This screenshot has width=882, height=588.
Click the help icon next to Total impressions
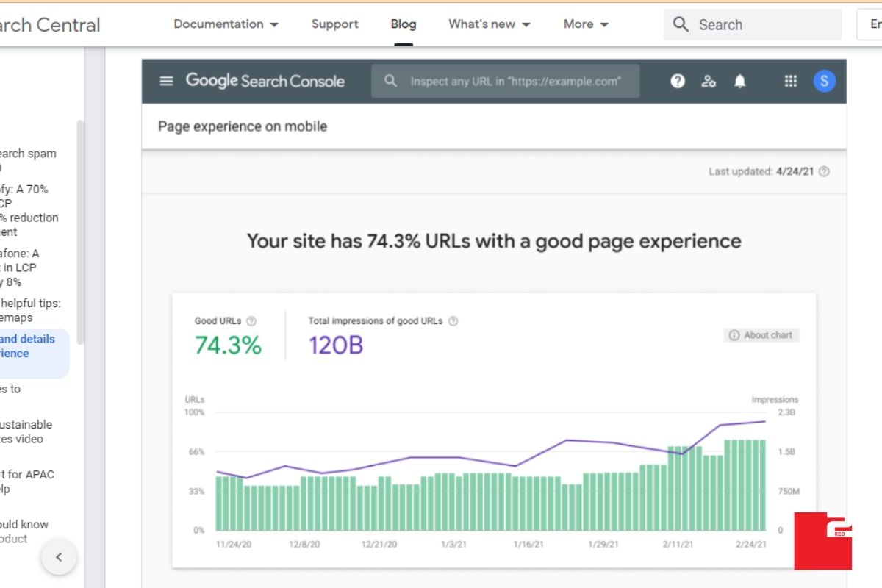(x=453, y=320)
